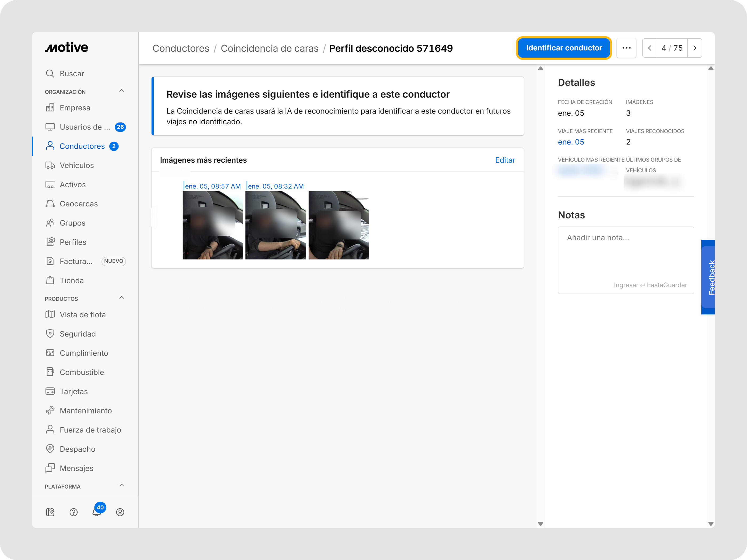Expand the PLATAFORMA section
Screen dimensions: 747x560
coord(121,485)
